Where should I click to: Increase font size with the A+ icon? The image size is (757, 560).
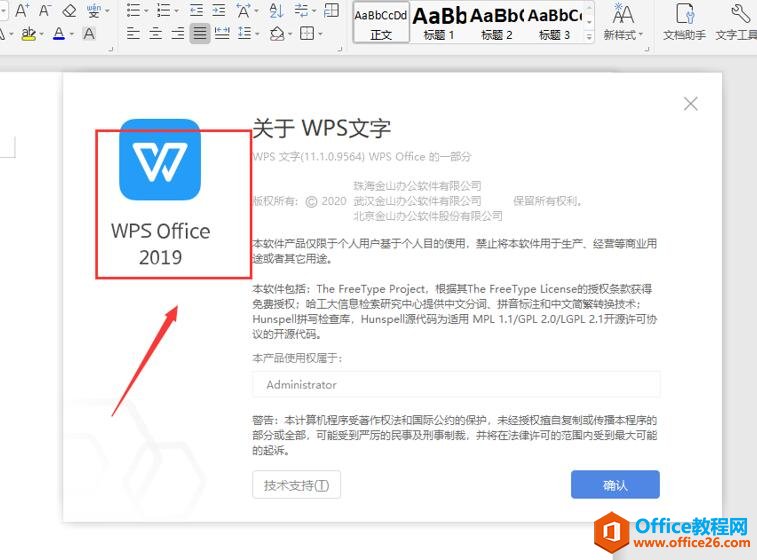pyautogui.click(x=22, y=10)
